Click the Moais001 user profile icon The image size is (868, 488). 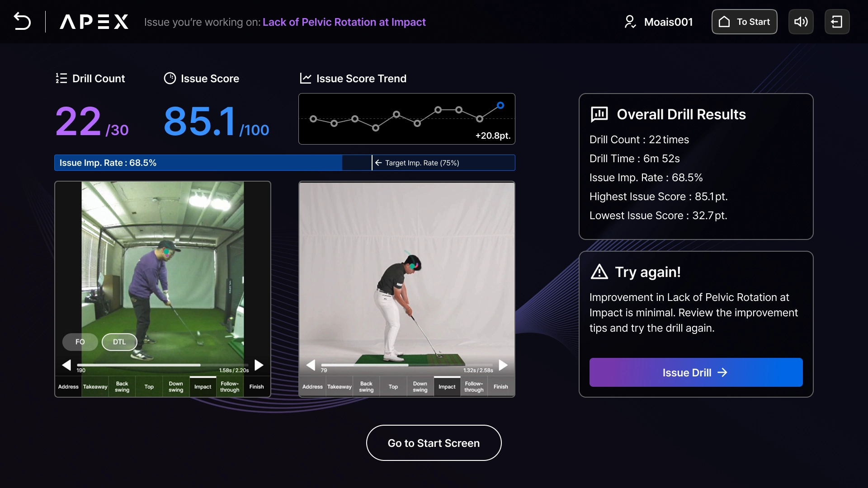tap(630, 22)
